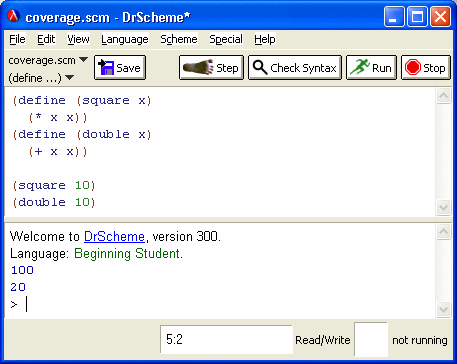Follow the DrScheme link in welcome message
This screenshot has height=364, width=457.
114,236
